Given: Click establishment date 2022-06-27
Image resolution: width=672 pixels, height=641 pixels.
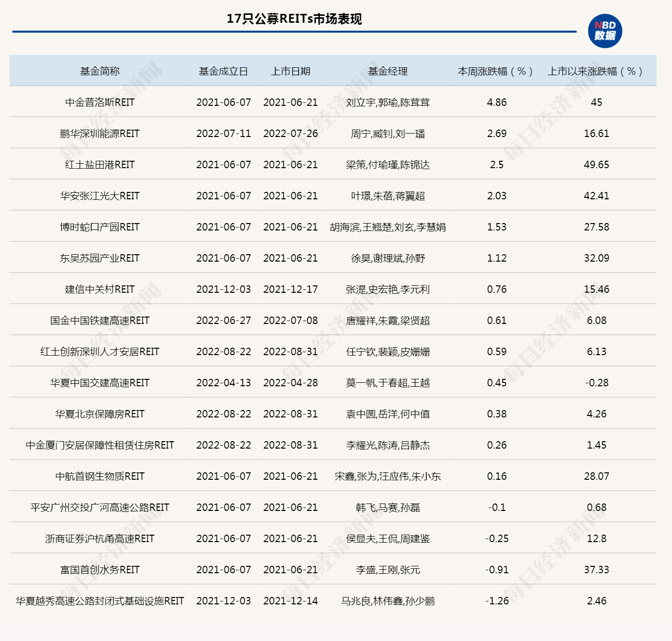Looking at the screenshot, I should click(224, 320).
